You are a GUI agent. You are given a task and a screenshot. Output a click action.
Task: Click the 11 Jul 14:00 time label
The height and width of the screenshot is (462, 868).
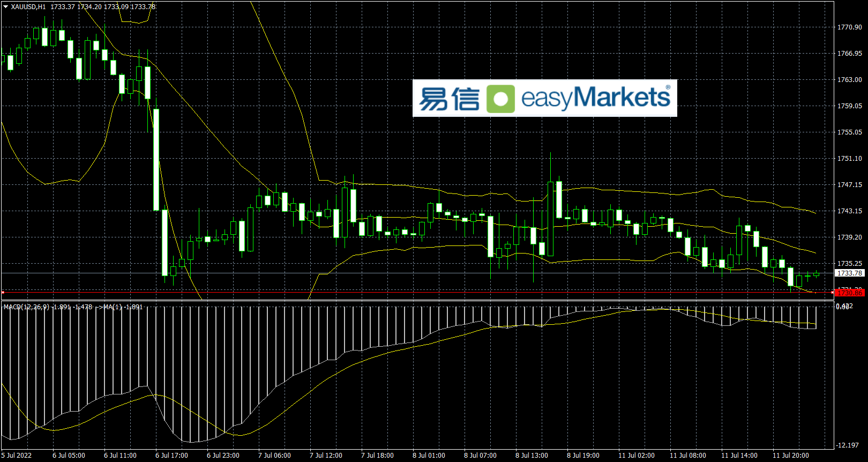point(739,456)
